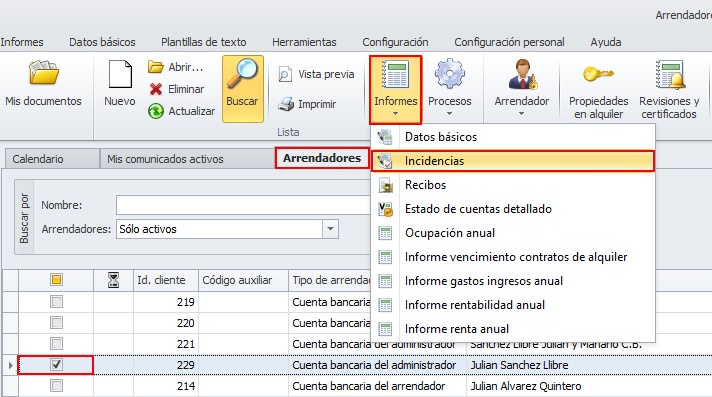Choose Informe vencimiento contratos de alquiler
The width and height of the screenshot is (712, 397).
(513, 257)
